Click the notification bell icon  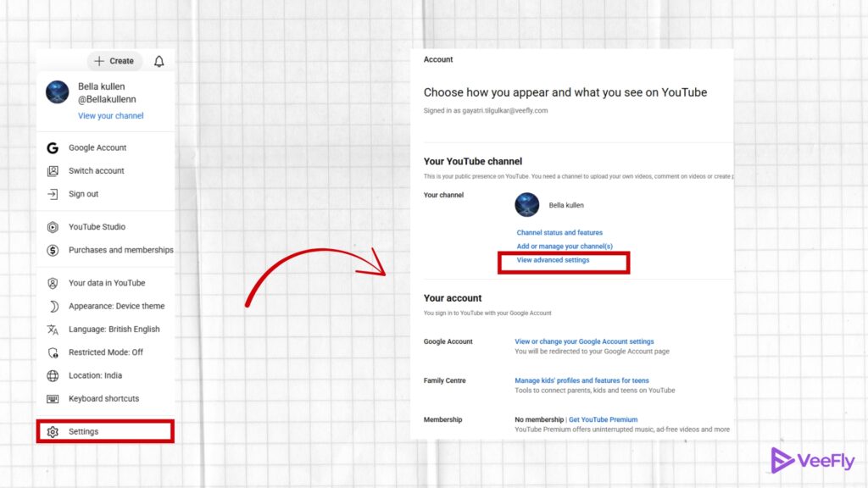(x=159, y=60)
